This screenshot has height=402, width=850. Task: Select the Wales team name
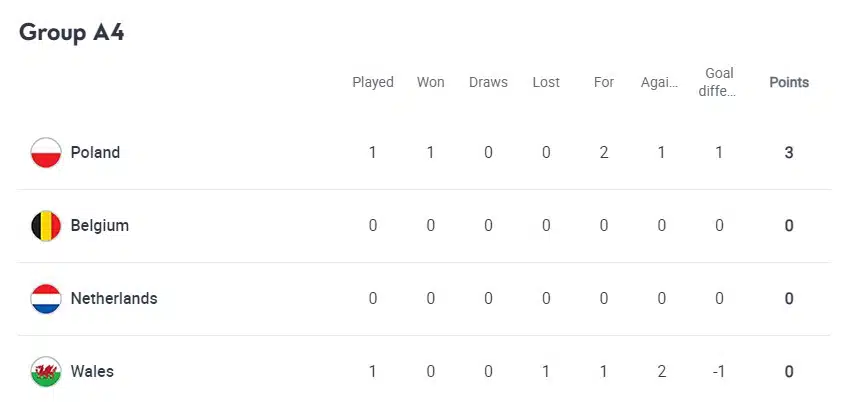(92, 372)
